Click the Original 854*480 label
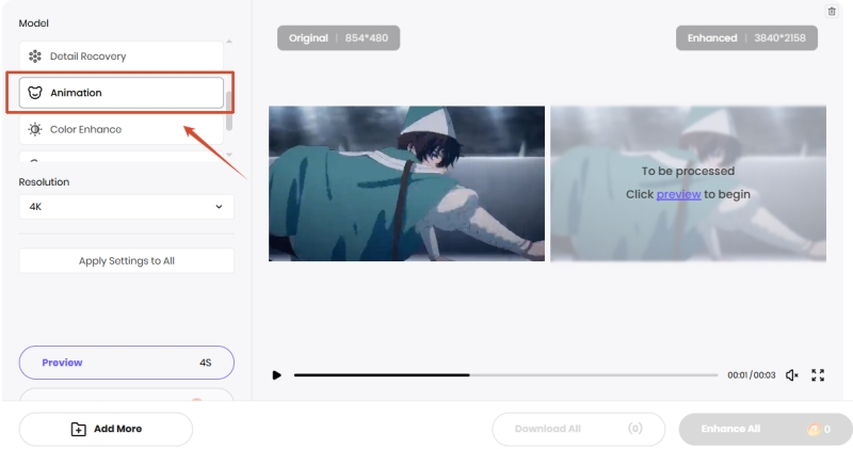The height and width of the screenshot is (449, 853). 338,38
